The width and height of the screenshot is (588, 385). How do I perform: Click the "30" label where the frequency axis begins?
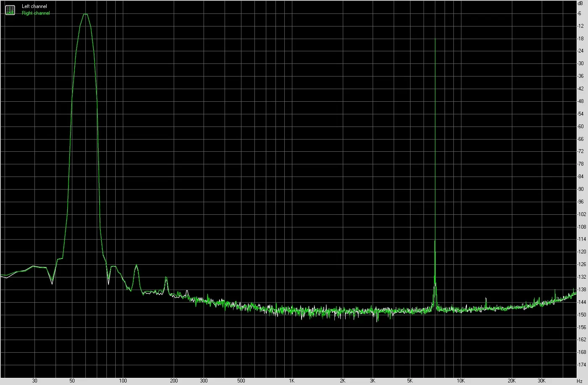tap(35, 381)
